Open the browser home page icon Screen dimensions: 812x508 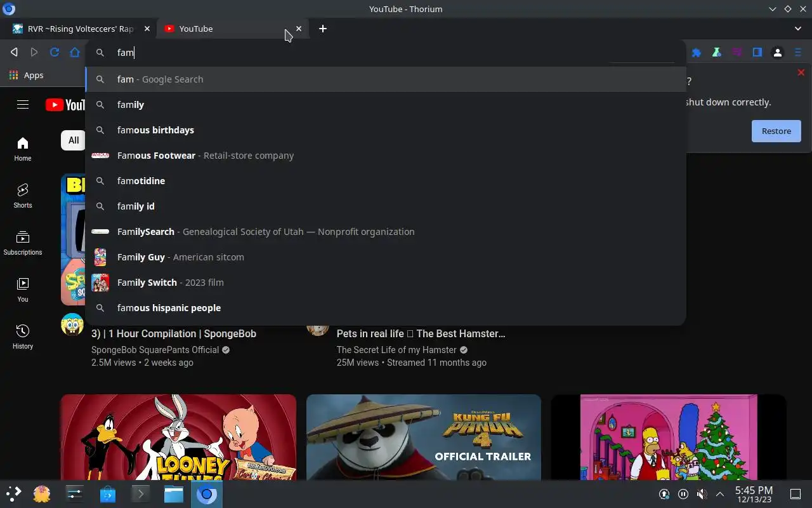click(75, 52)
